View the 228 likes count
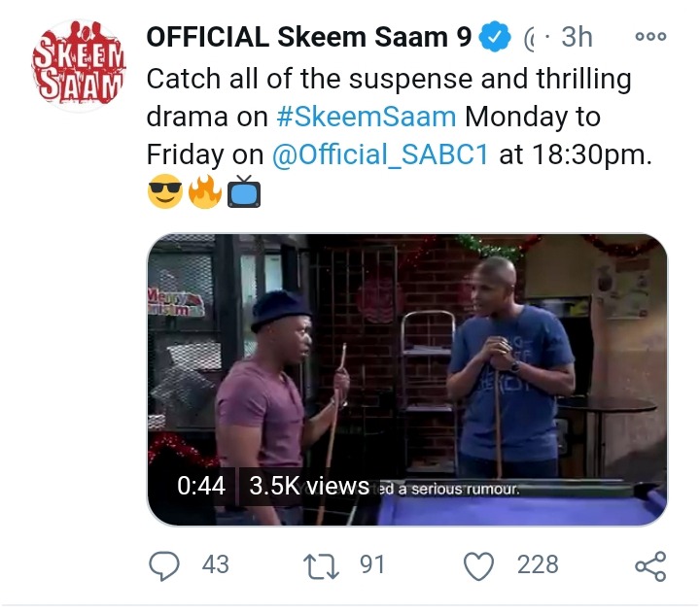The height and width of the screenshot is (613, 700). [x=538, y=564]
